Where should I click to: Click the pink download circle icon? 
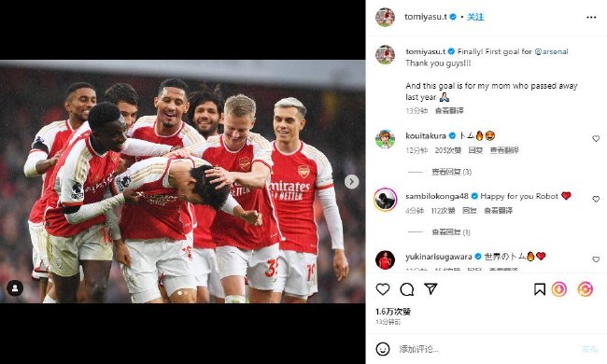(x=559, y=289)
